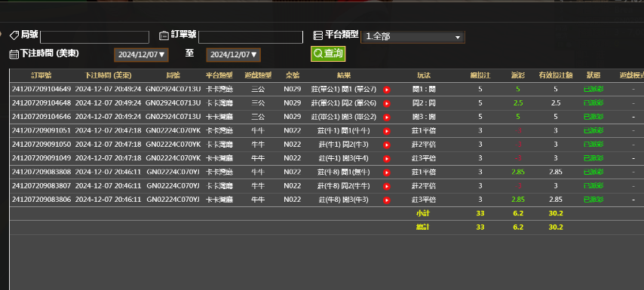Click the 小計 subtotal label
This screenshot has height=290, width=644.
423,213
